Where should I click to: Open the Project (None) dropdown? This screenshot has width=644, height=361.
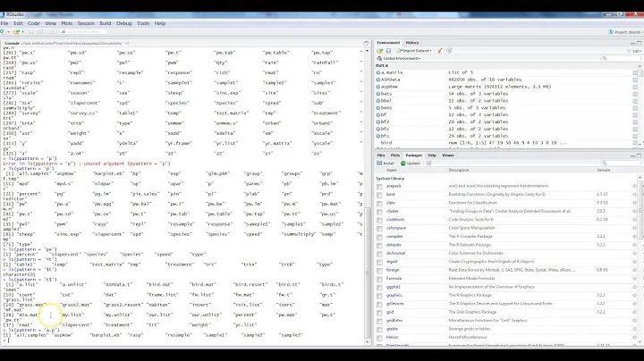(x=625, y=32)
